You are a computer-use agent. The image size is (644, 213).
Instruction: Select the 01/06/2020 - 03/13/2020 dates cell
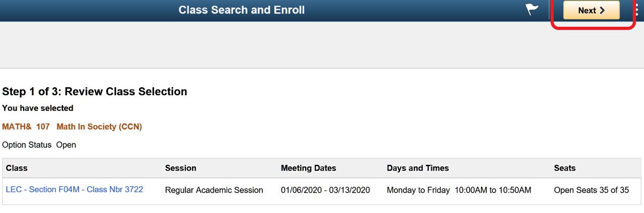(325, 190)
